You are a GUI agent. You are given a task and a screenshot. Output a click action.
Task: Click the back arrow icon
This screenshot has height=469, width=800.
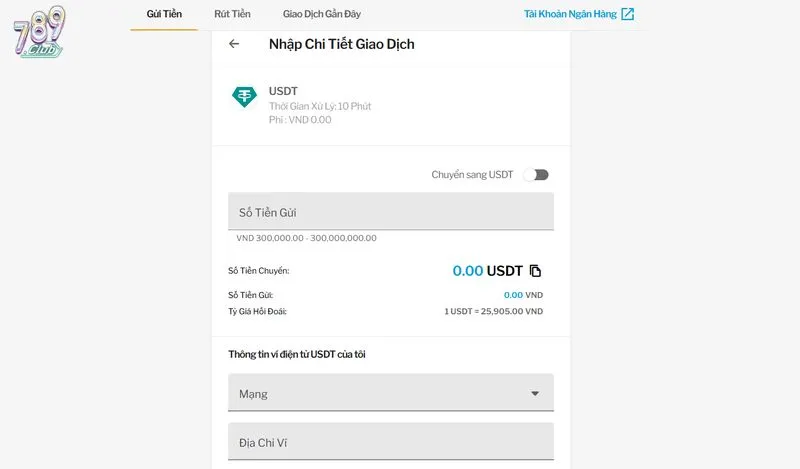point(234,44)
